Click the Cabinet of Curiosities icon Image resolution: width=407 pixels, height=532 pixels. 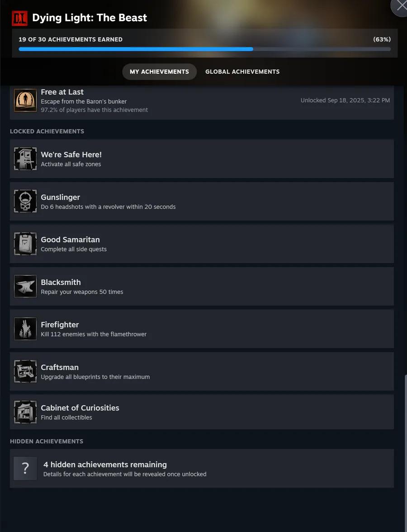tap(25, 412)
